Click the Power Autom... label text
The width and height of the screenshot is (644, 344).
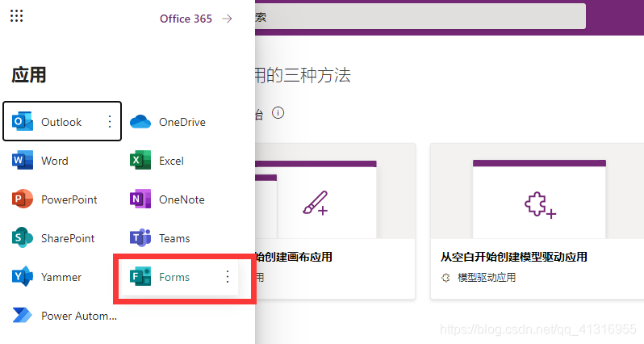click(79, 316)
